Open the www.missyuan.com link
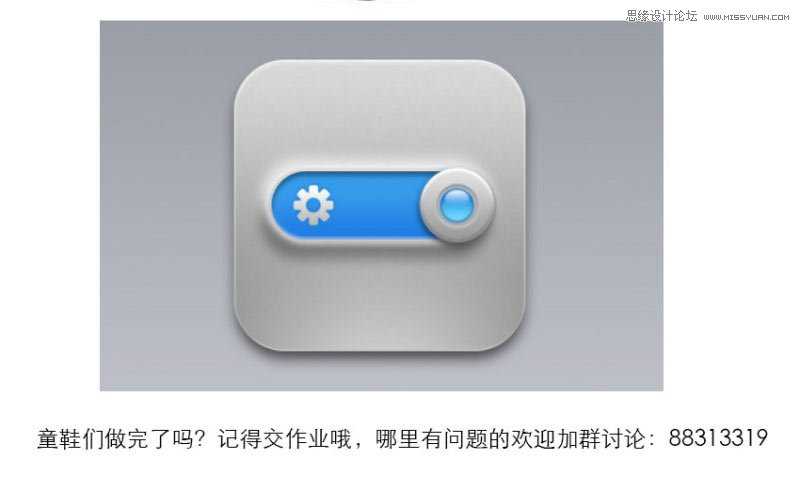Screen dimensions: 800x488 [746, 17]
